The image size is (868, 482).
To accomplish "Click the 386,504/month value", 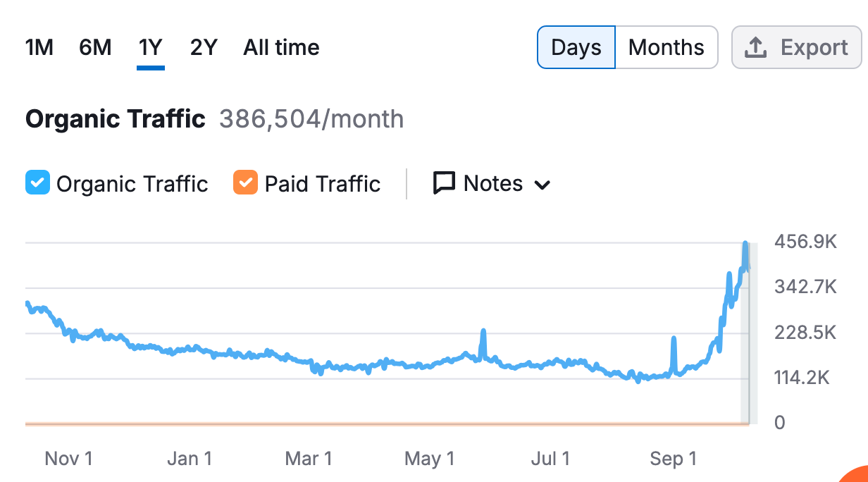I will point(311,119).
